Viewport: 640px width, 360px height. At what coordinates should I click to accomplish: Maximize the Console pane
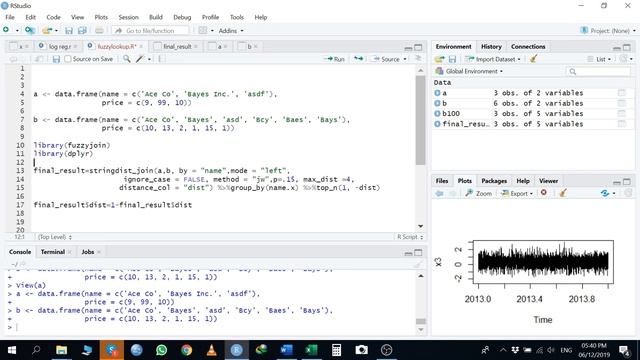click(x=418, y=253)
